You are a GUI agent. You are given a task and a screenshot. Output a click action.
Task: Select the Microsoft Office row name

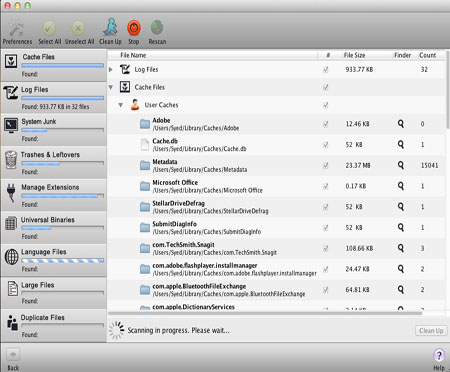click(175, 183)
